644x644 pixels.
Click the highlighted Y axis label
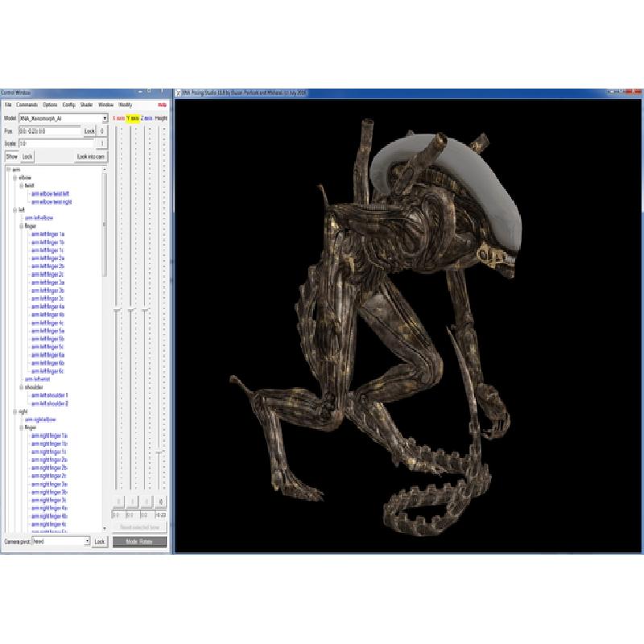[x=133, y=118]
